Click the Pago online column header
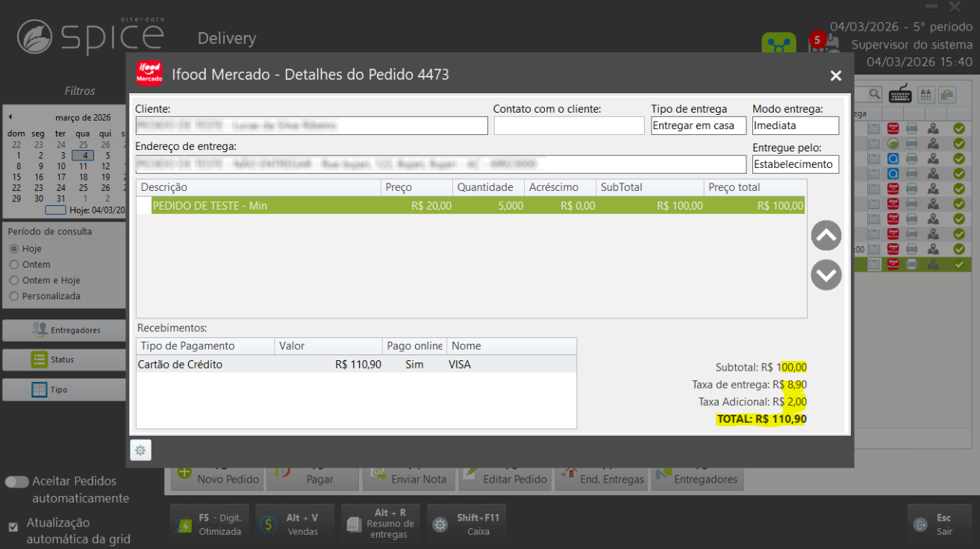Viewport: 980px width, 549px height. (414, 345)
